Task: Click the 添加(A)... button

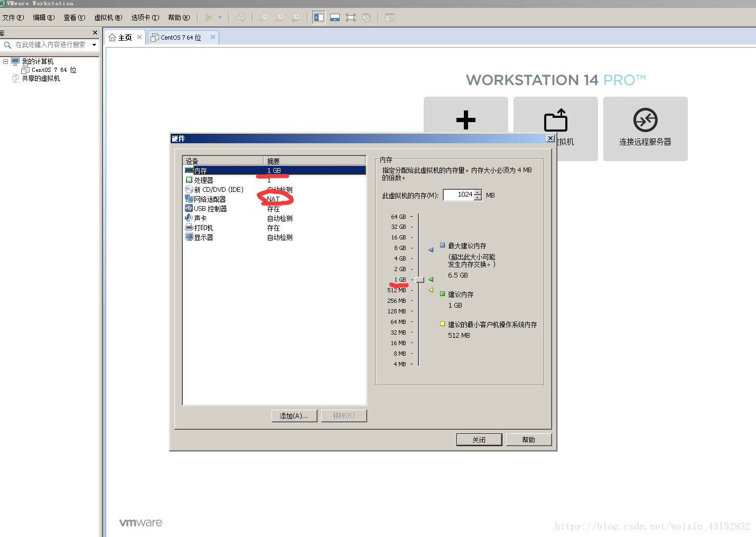Action: [x=294, y=416]
